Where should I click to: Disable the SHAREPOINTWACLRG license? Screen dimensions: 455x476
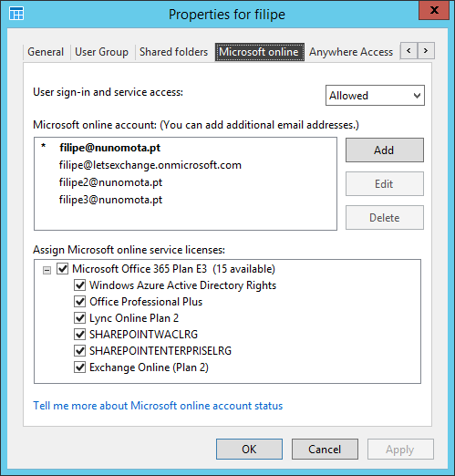pos(80,335)
